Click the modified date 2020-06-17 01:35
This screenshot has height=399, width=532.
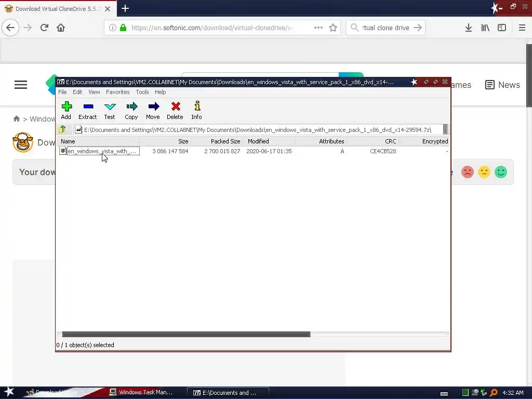[269, 151]
